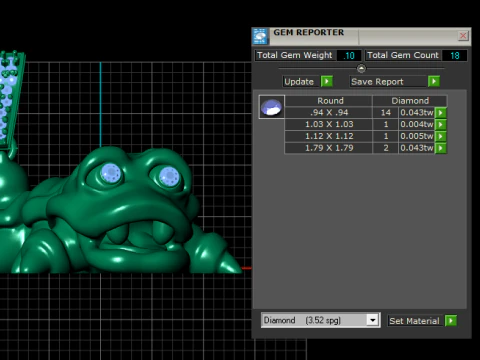Select the '1.03 X 1.03' size cell

point(329,124)
